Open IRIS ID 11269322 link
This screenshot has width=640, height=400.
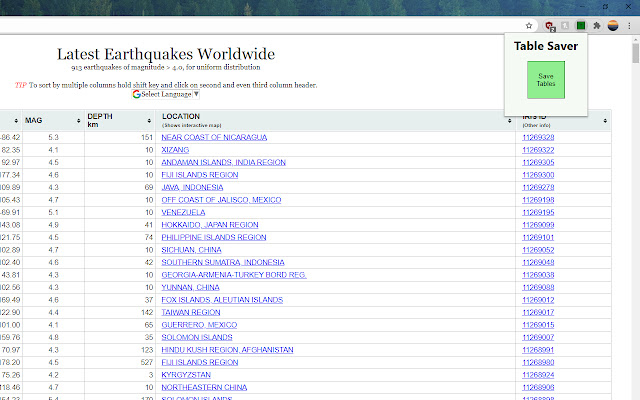538,150
